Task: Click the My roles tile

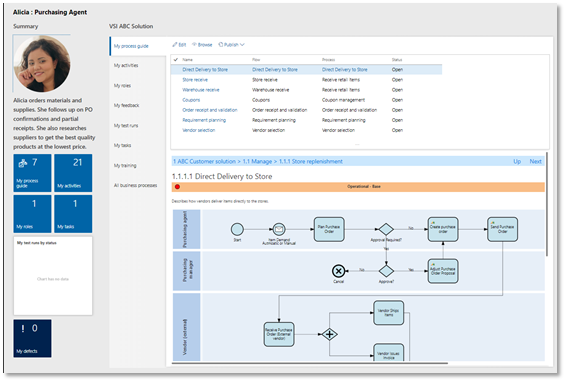Action: pos(32,214)
